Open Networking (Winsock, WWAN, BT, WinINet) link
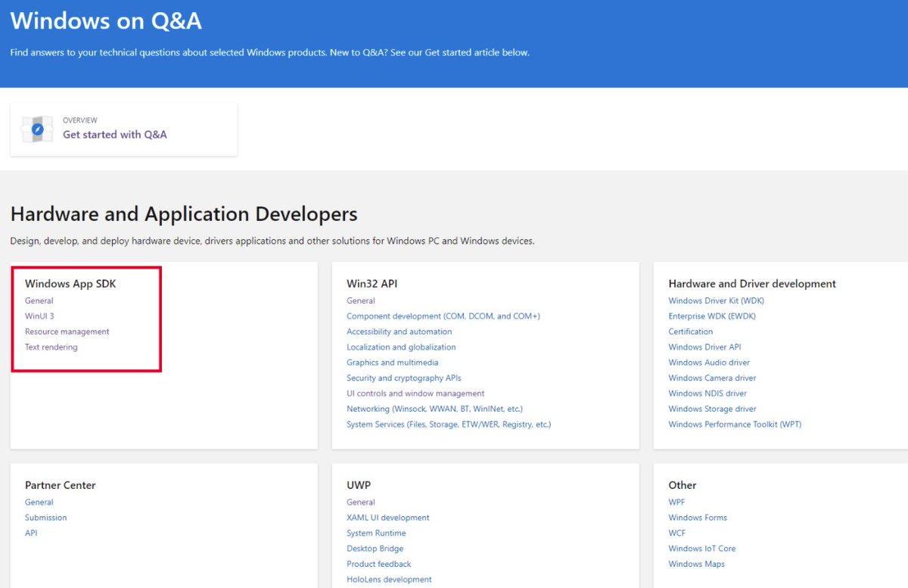908x588 pixels. point(435,409)
